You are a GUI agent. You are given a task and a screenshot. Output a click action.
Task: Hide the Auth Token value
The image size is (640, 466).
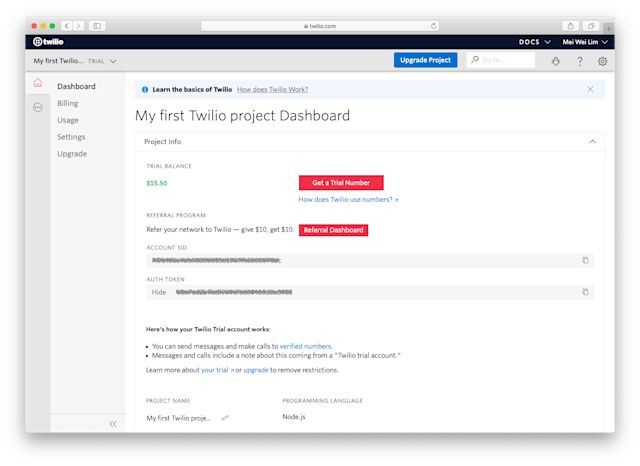coord(159,292)
